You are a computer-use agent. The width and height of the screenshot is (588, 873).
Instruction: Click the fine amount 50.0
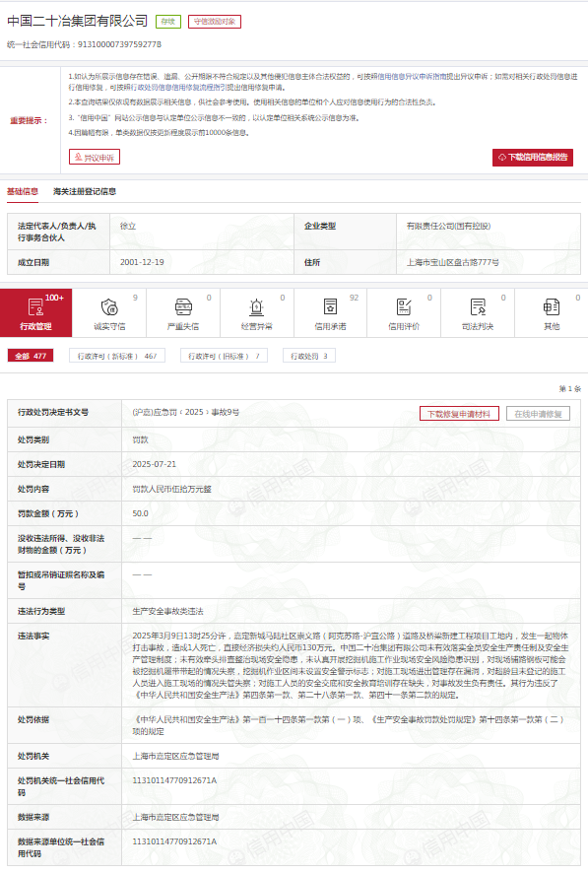(x=140, y=513)
